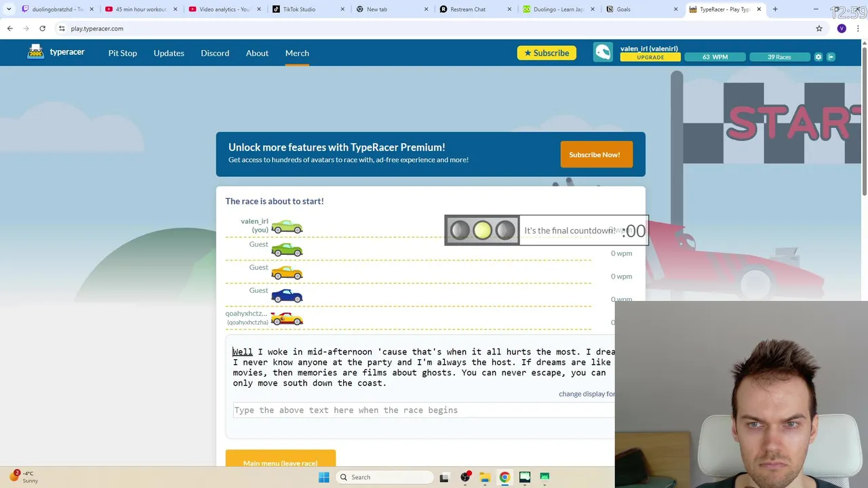Open the weather widget showing Sunny
This screenshot has width=868, height=488.
(24, 477)
